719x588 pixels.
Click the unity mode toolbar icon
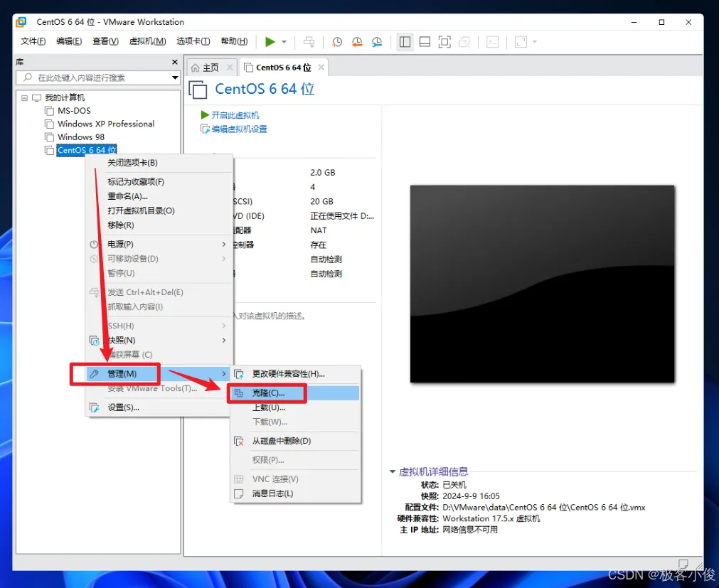pos(464,42)
